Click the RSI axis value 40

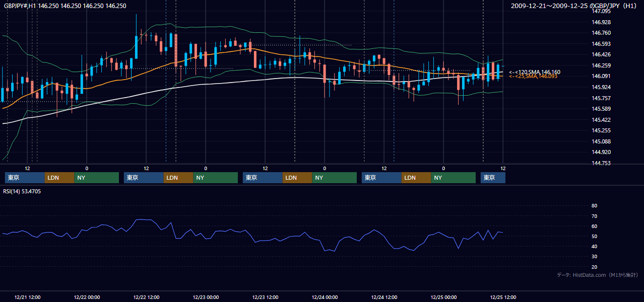(x=594, y=246)
